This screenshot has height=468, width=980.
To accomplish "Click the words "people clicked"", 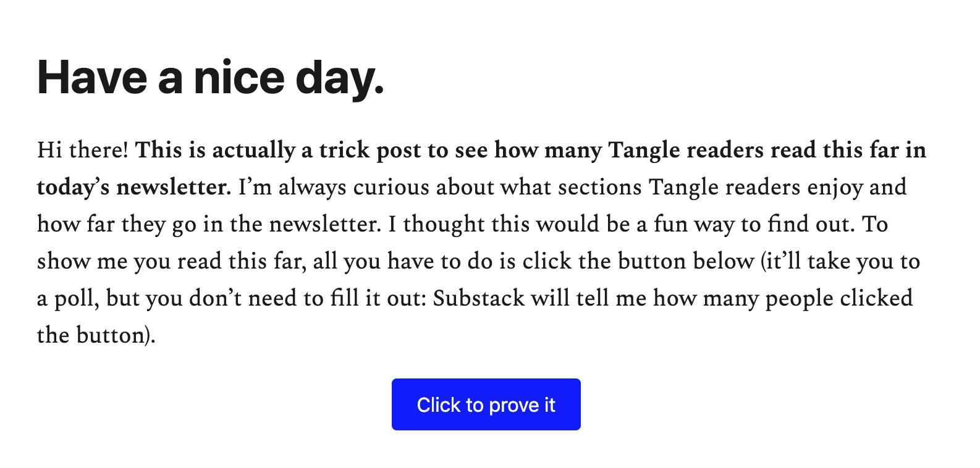I will pos(838,298).
